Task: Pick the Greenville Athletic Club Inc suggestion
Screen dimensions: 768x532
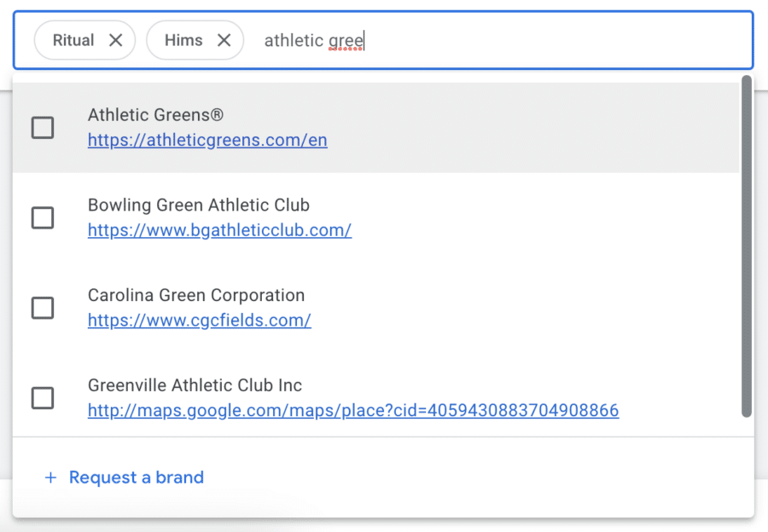Action: tap(376, 398)
